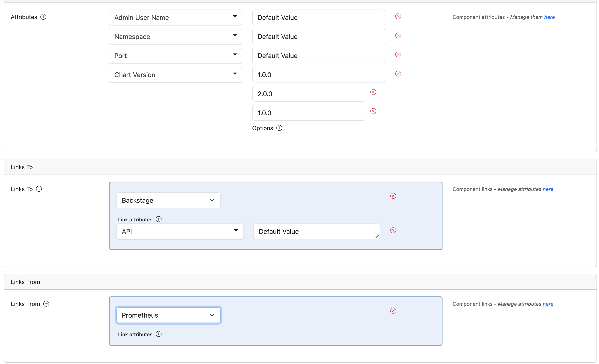Viewport: 599px width, 364px height.
Task: Add a new attribute via plus icon
Action: (x=43, y=17)
